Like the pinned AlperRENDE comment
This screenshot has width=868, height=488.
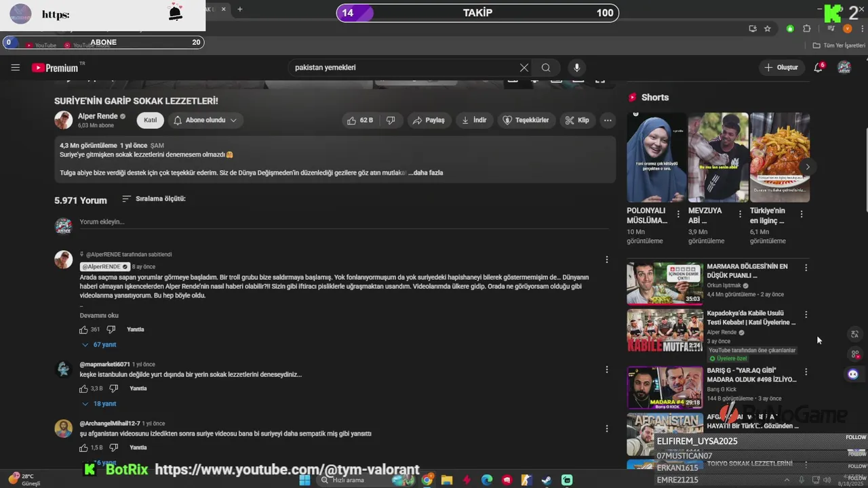tap(83, 329)
